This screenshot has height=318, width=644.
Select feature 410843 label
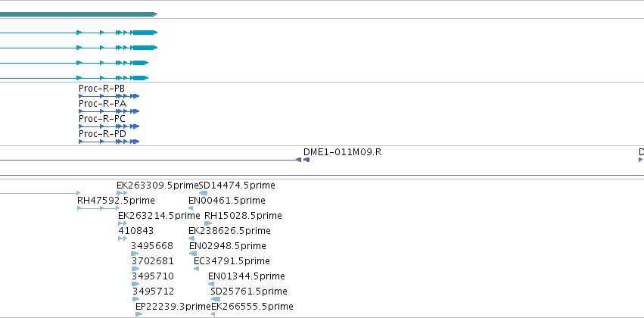[x=136, y=231]
